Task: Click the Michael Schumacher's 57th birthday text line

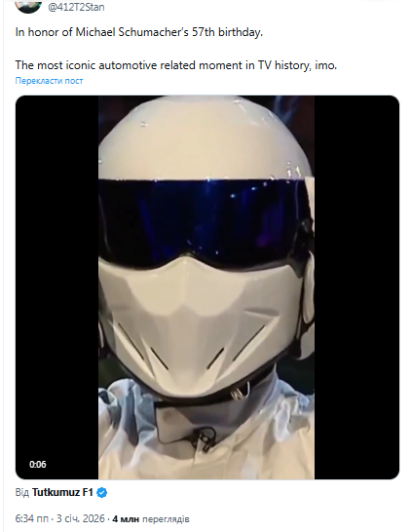Action: [139, 32]
